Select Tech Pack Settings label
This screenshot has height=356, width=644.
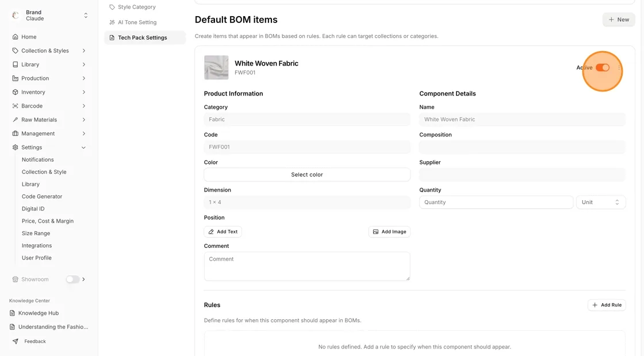[x=143, y=37]
